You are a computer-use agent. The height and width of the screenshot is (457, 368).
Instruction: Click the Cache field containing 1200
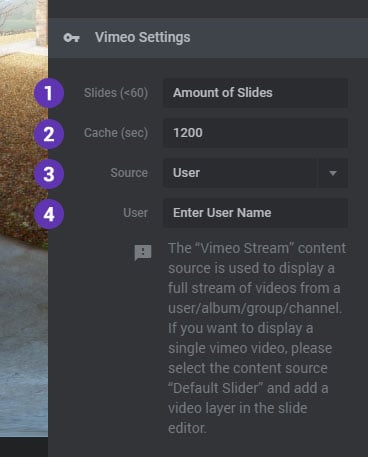tap(255, 133)
